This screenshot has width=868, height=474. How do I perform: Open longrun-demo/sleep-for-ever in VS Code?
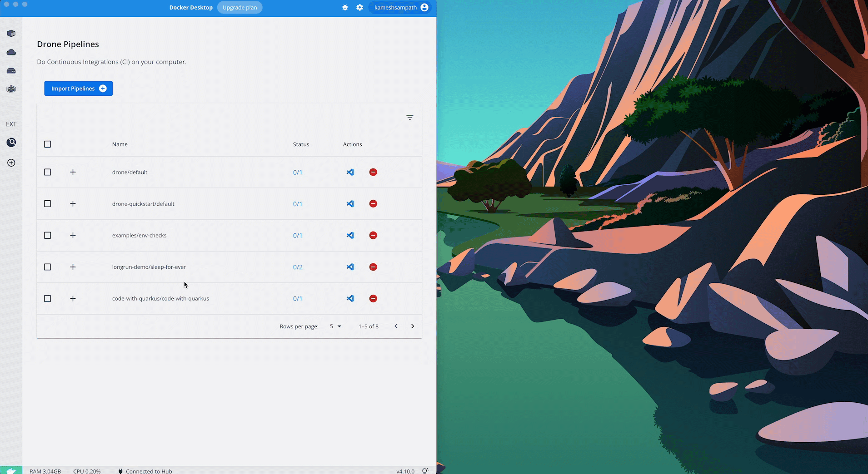click(350, 267)
